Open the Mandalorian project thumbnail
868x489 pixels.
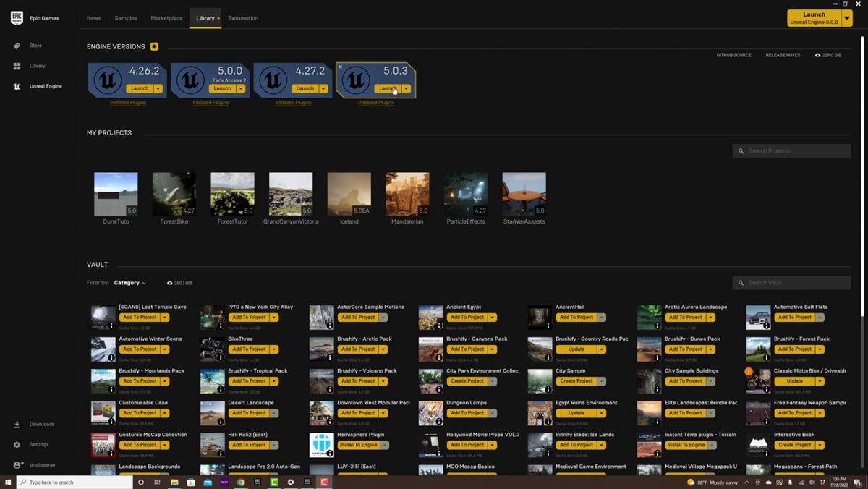tap(407, 194)
